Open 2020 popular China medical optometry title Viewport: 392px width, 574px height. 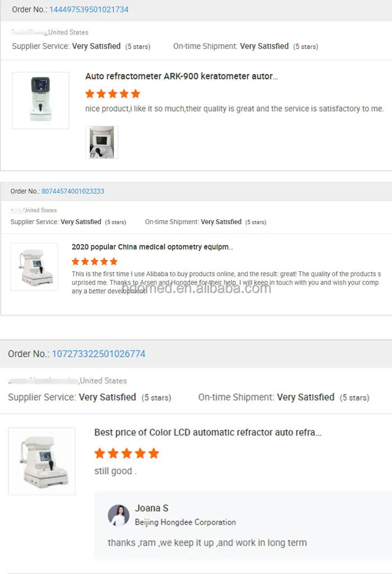(x=152, y=247)
